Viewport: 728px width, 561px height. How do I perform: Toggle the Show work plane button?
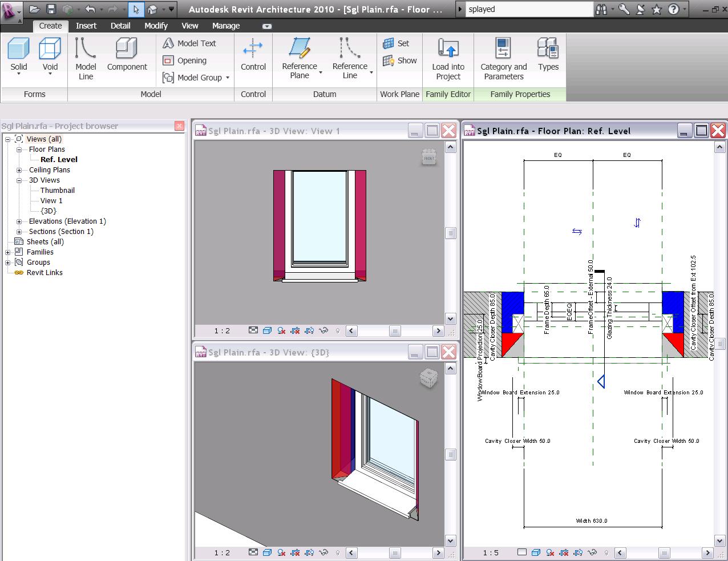(x=400, y=60)
